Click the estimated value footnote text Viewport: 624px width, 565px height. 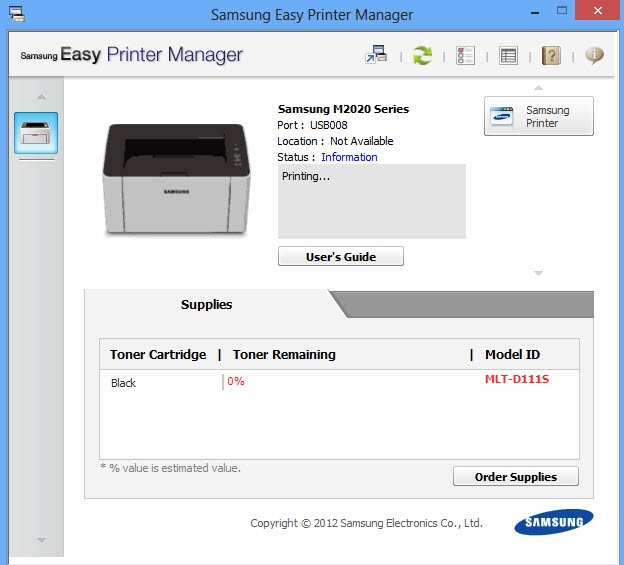pyautogui.click(x=171, y=468)
